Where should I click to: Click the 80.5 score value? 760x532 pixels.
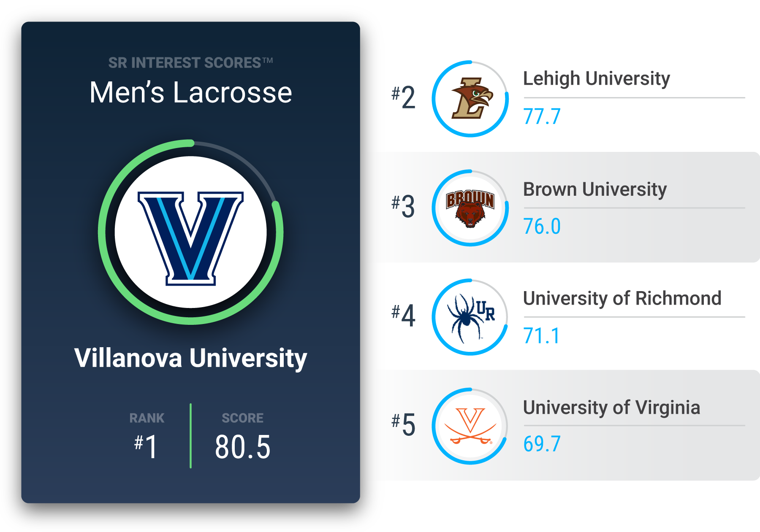[x=242, y=447]
